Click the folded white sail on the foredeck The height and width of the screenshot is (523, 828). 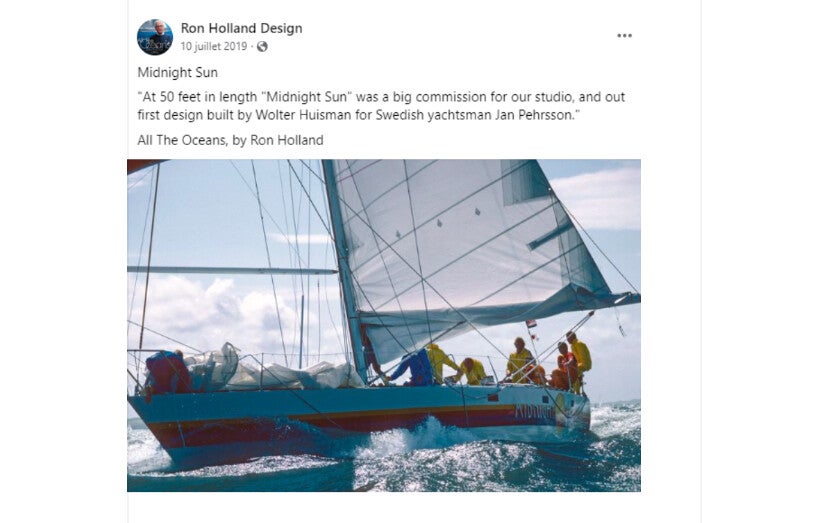[x=275, y=370]
